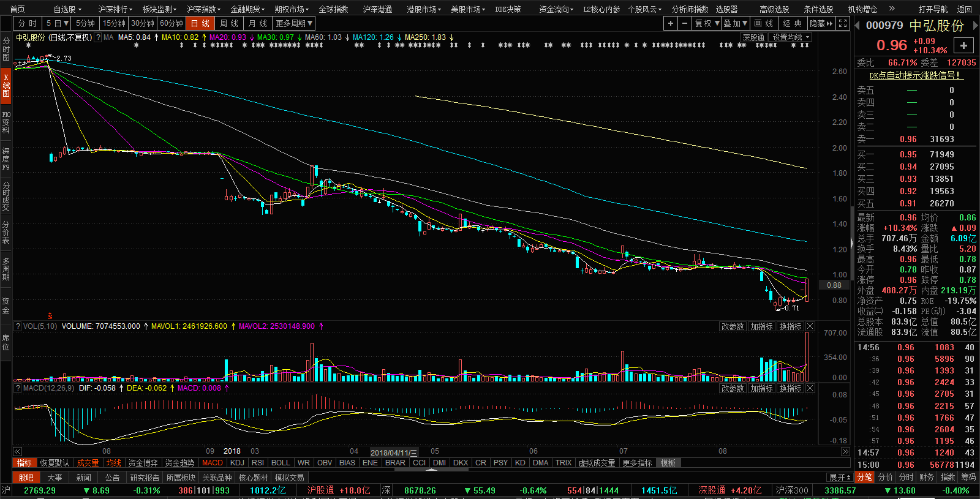The image size is (980, 499).
Task: Open 选股器 menu item
Action: tap(726, 9)
